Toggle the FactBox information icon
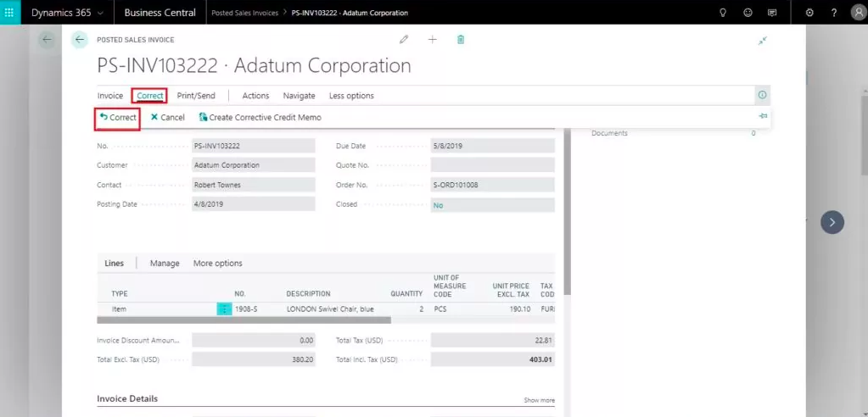868x417 pixels. pos(762,95)
